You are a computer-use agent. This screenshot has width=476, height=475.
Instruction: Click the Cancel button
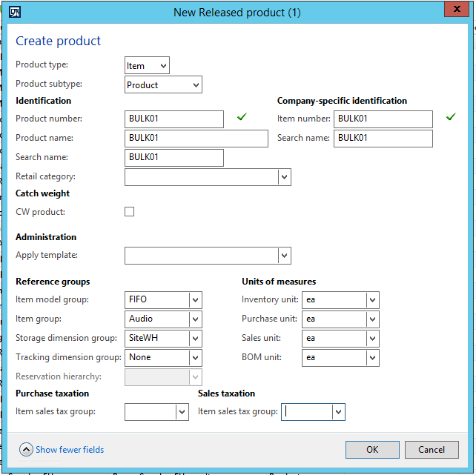coord(432,449)
